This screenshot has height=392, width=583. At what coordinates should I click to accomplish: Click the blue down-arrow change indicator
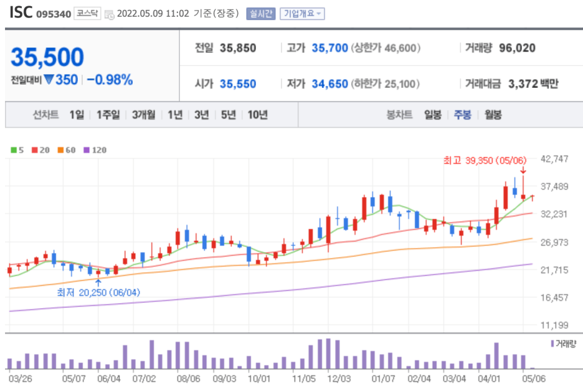coord(49,79)
